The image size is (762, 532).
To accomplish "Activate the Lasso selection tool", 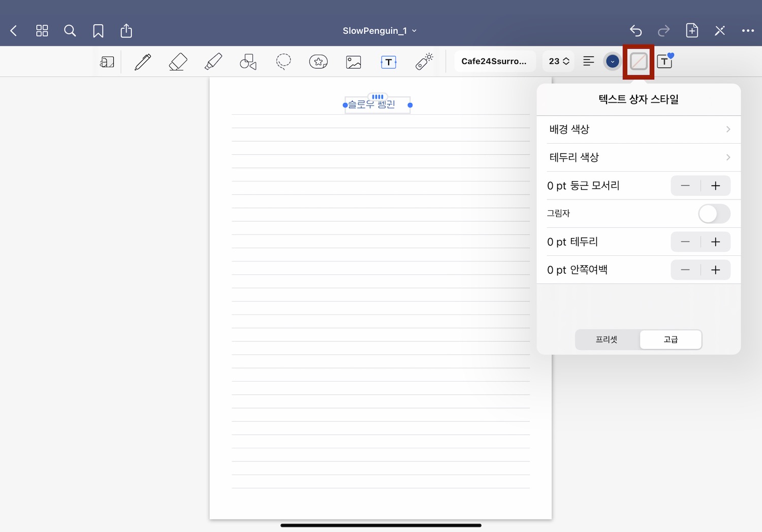I will (x=283, y=61).
